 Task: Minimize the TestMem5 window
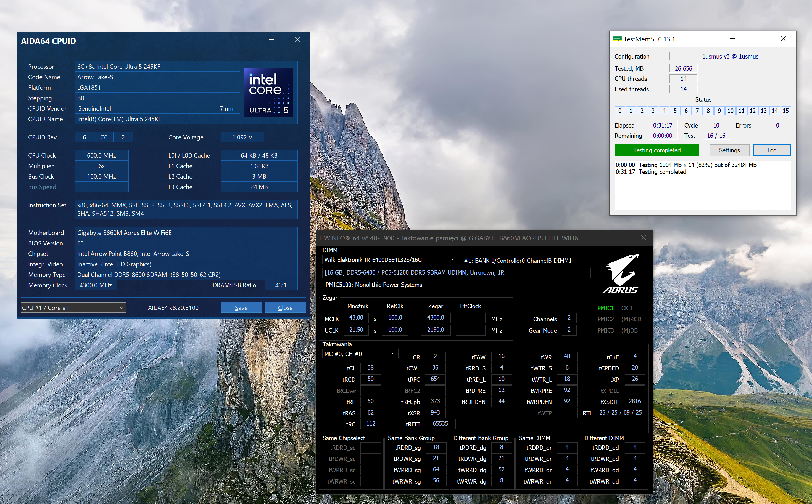732,39
